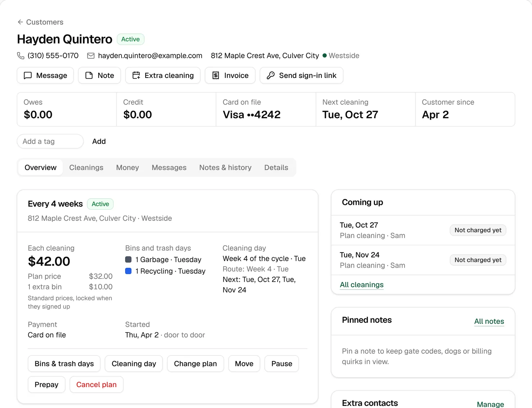Click the Change plan button
Viewport: 532px width, 408px height.
click(x=196, y=364)
